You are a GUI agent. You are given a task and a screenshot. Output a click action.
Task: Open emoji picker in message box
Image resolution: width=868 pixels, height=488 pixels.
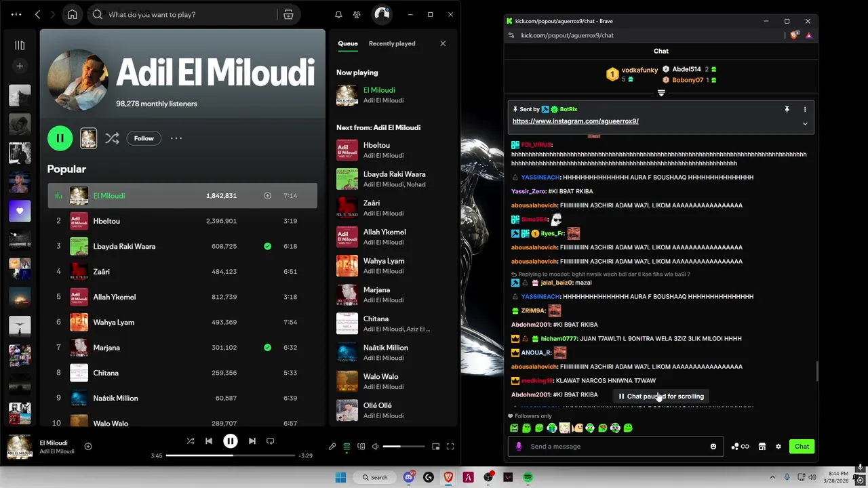[x=713, y=447]
